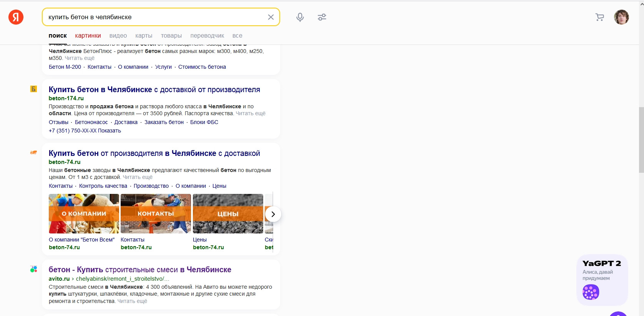Viewport: 644px width, 316px height.
Task: Open the shopping cart icon
Action: pyautogui.click(x=599, y=17)
